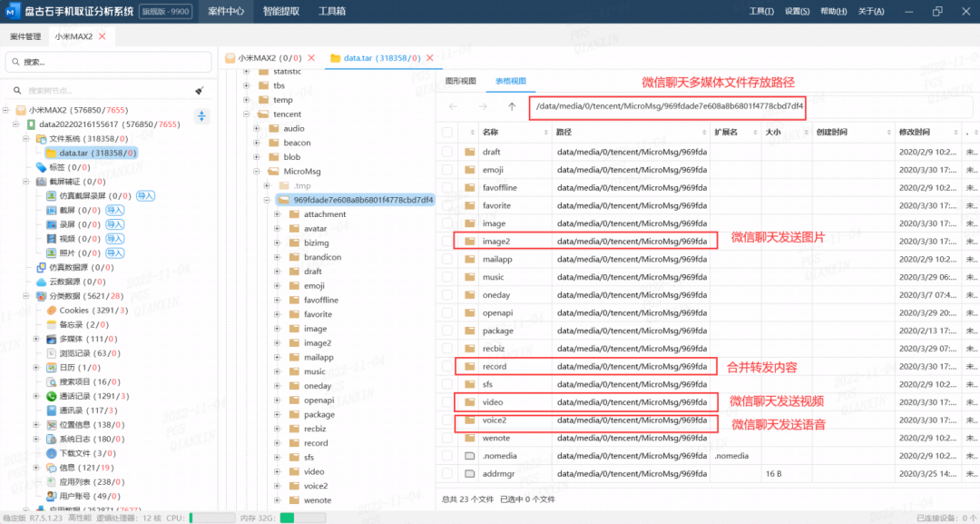Expand the audio folder node
The width and height of the screenshot is (980, 524).
256,129
